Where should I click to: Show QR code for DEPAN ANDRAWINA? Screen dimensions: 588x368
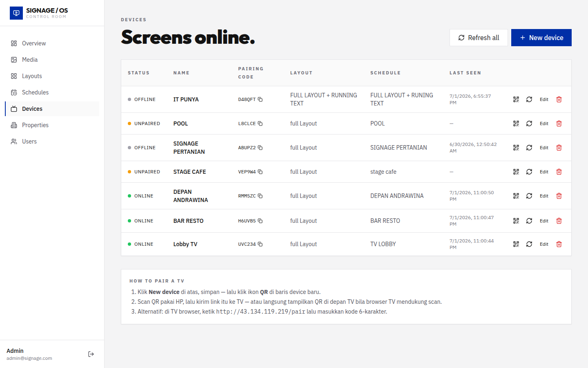(x=516, y=196)
